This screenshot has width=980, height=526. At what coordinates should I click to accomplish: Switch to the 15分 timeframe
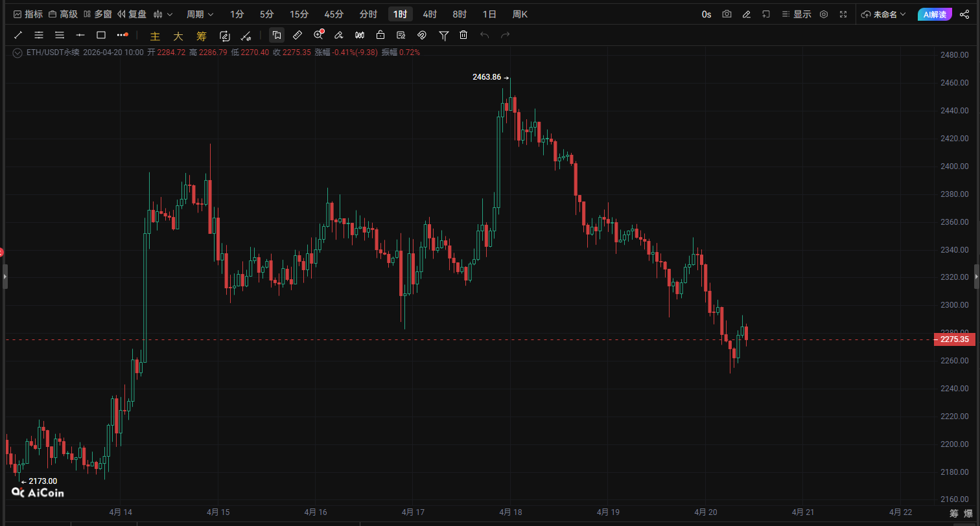pos(299,14)
